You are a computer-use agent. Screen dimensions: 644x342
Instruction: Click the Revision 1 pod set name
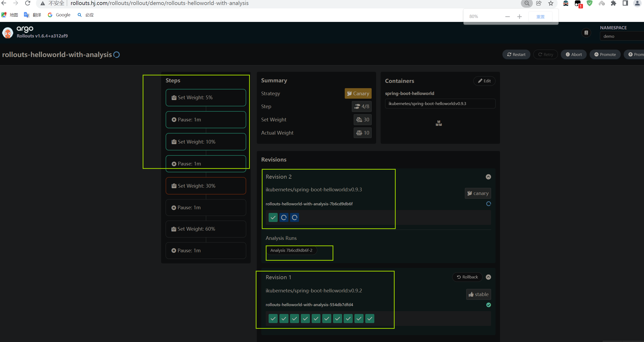309,305
